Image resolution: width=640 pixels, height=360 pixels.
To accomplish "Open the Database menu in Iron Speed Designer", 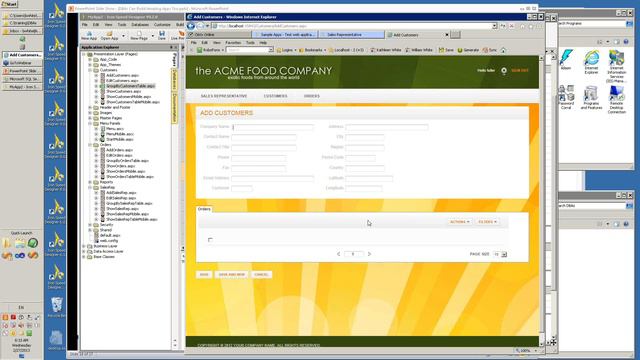I will [x=140, y=25].
